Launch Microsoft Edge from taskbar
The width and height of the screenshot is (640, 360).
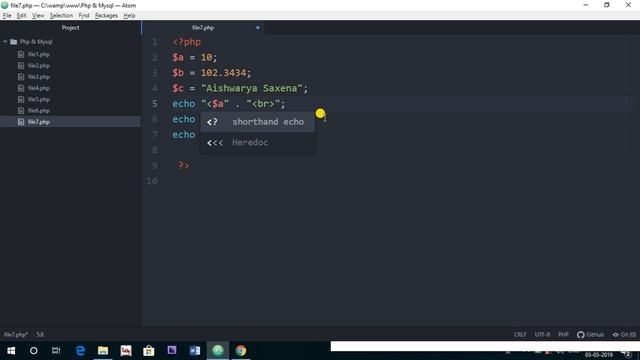(80, 351)
